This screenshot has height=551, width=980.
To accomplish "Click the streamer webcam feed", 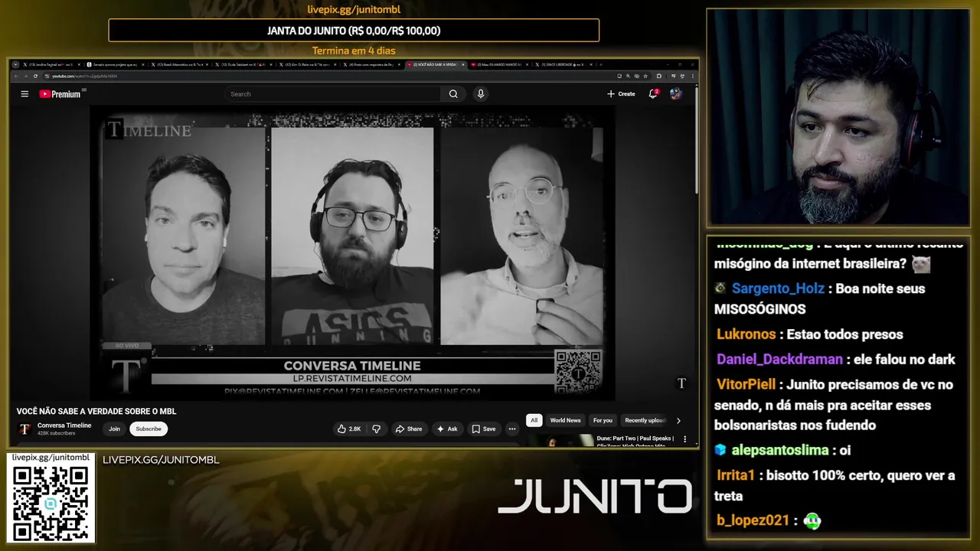I will (838, 118).
